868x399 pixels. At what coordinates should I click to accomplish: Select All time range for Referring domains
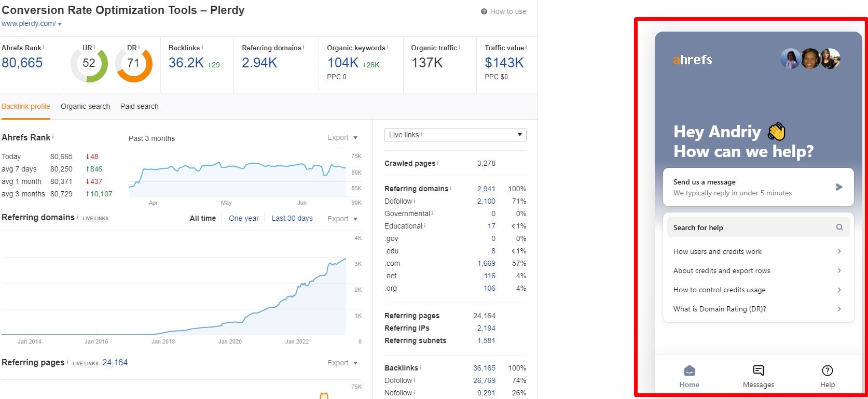click(x=203, y=218)
